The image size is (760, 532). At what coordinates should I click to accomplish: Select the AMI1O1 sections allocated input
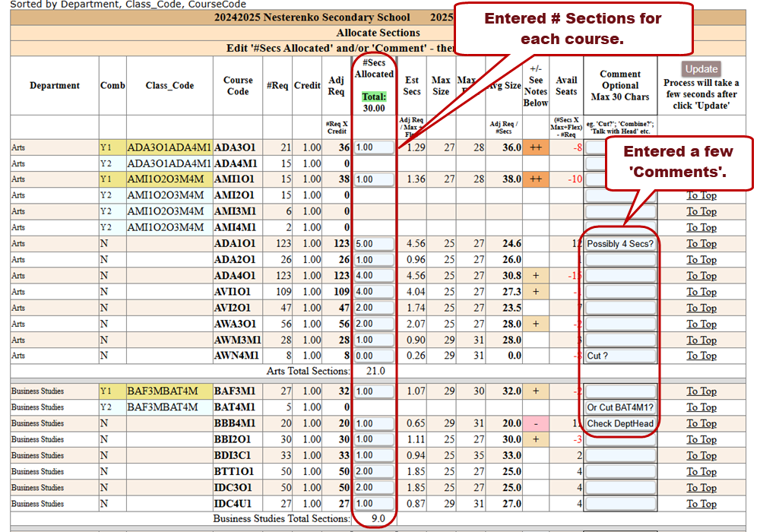tap(374, 179)
